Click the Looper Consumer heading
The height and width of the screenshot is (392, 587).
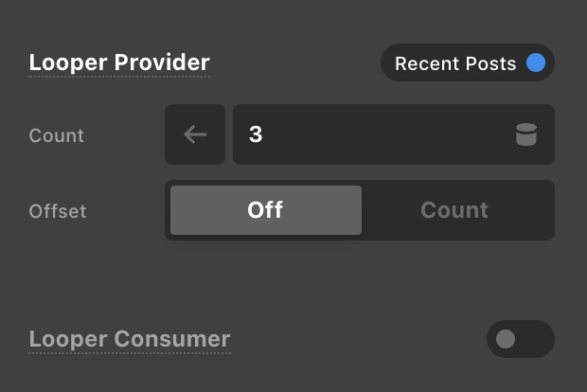pos(130,339)
